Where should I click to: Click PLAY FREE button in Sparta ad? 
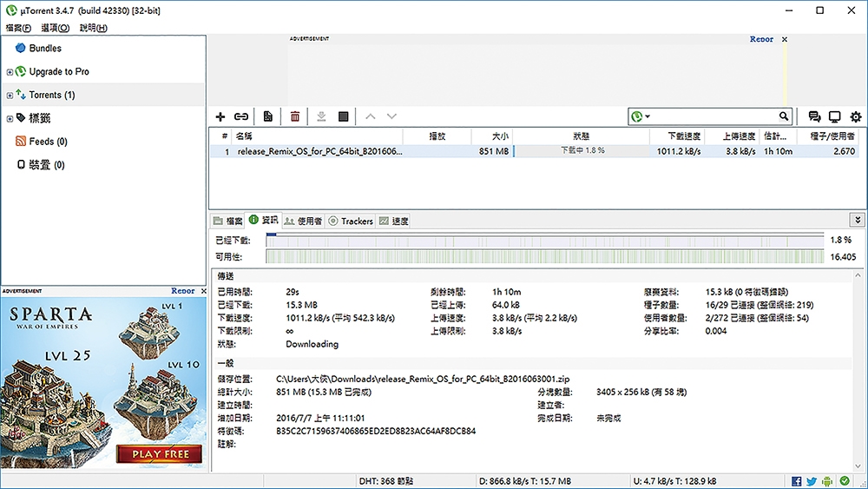[161, 454]
